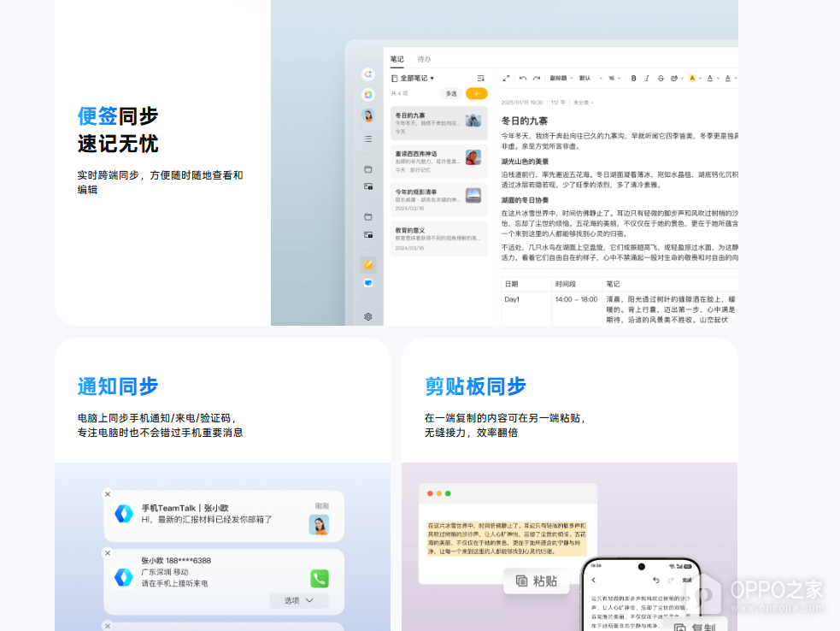
Task: Click the 今年的观影清单 note thumbnail
Action: tap(473, 195)
